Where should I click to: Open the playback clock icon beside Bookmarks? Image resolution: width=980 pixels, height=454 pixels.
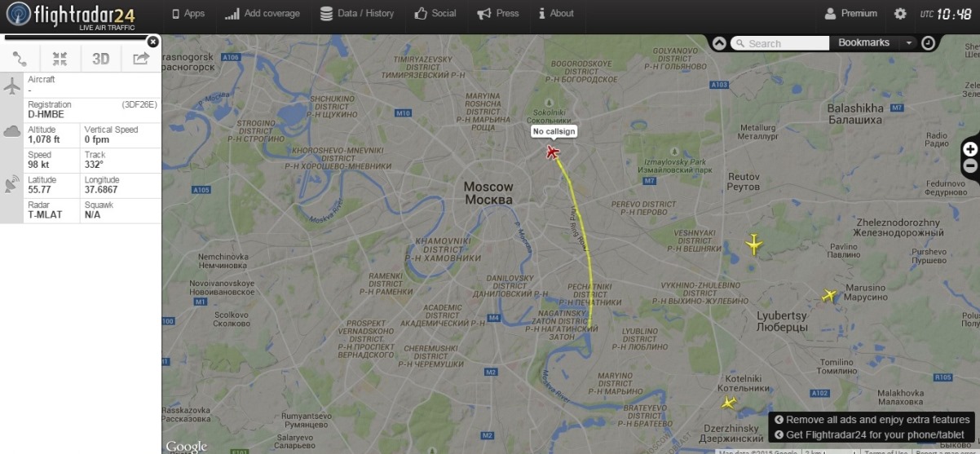(x=929, y=43)
